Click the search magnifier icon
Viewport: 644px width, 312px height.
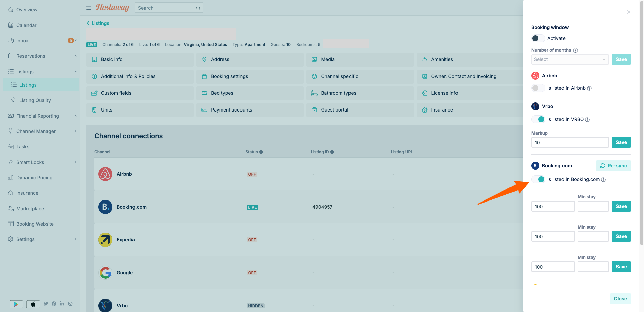click(x=198, y=8)
